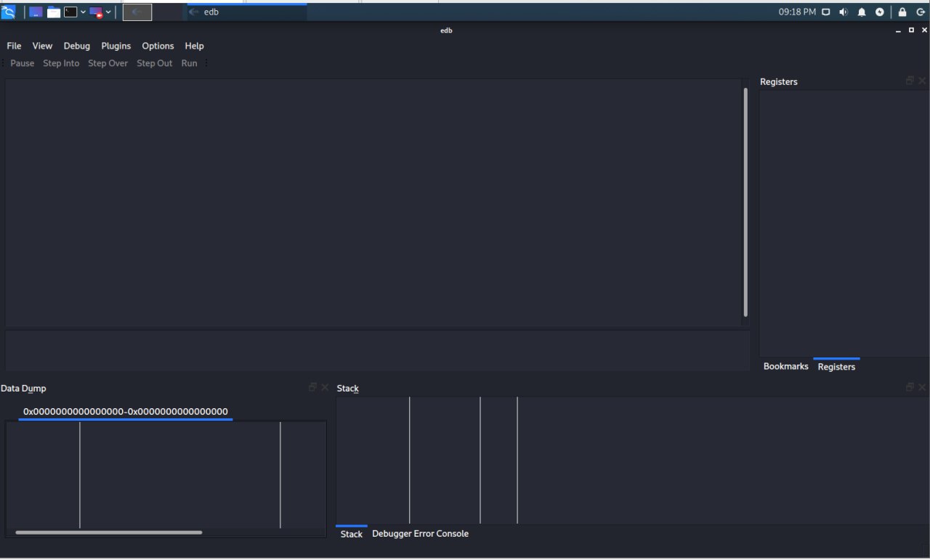Open the power manager lightning icon
Image resolution: width=930 pixels, height=560 pixels.
[880, 12]
